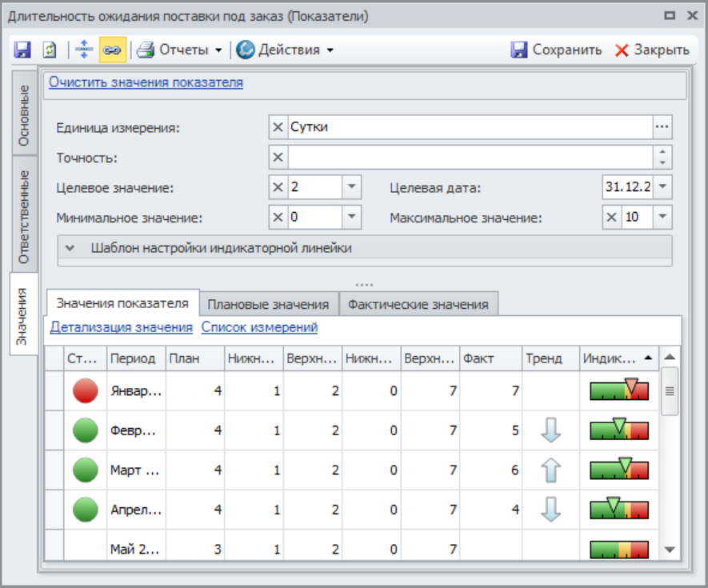This screenshot has height=588, width=708.
Task: Open the Отчеты printer menu
Action: 178,50
